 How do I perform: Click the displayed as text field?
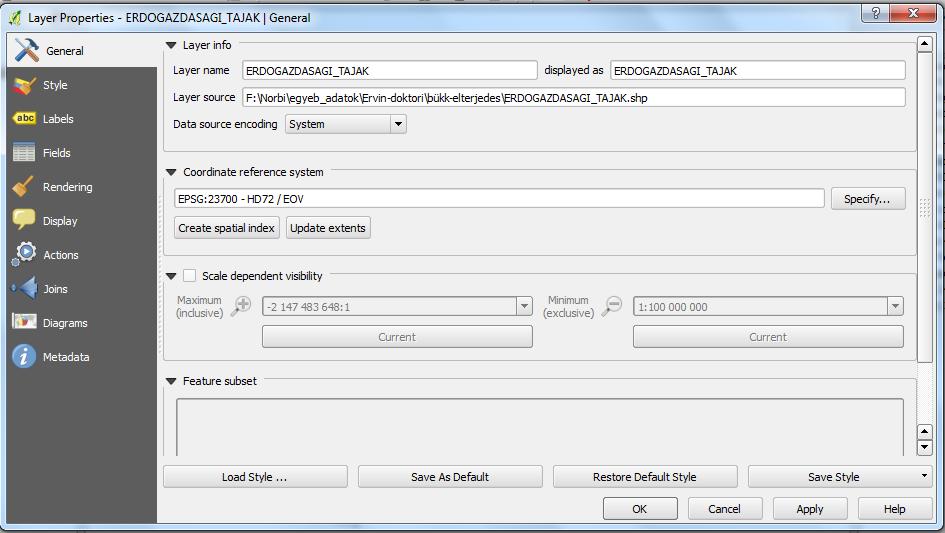(x=758, y=71)
